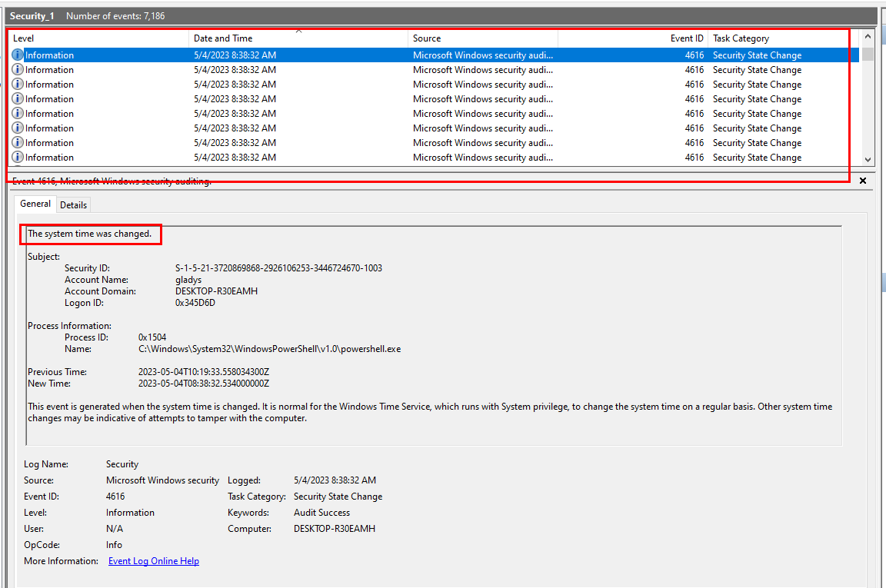Click the 'The system time was changed.' description text
The height and width of the screenshot is (588, 886).
coord(89,234)
